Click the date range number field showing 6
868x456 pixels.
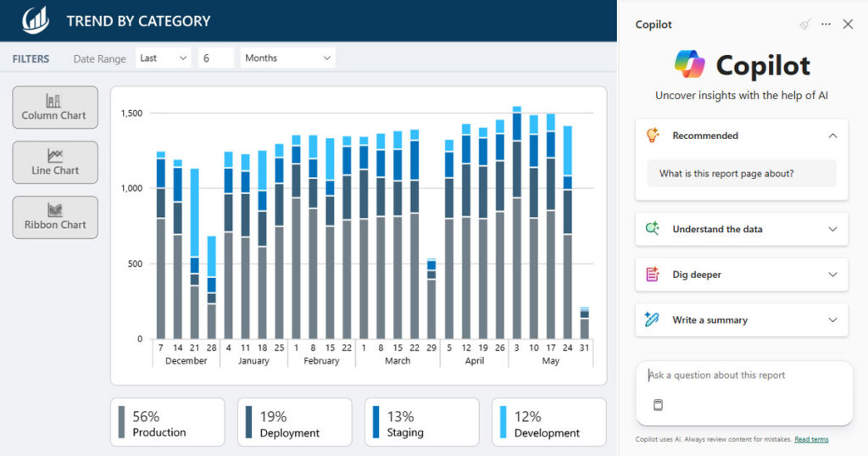(x=216, y=58)
